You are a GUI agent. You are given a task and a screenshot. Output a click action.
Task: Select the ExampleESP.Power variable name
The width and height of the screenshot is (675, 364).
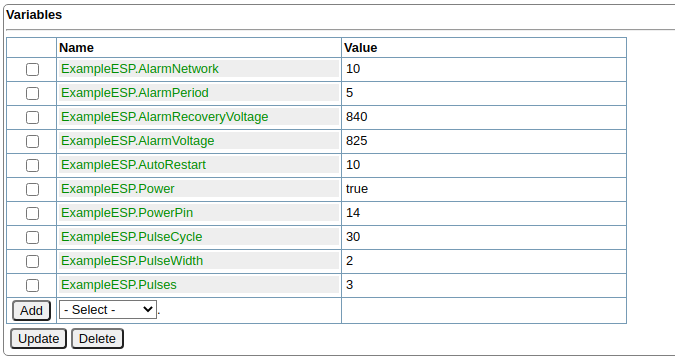[118, 189]
